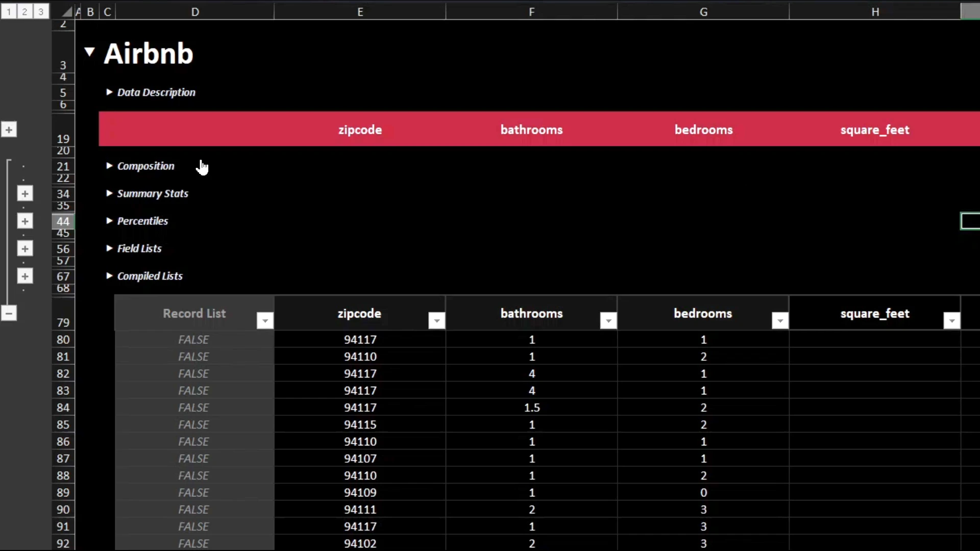Select zipcode 94107 in row 87
The image size is (980, 551).
[360, 459]
